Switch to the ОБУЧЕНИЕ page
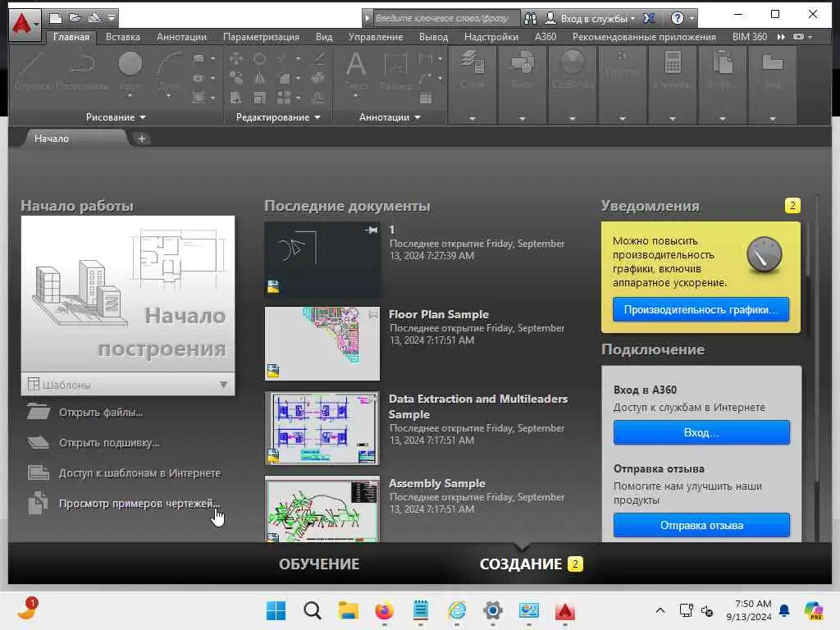 coord(319,564)
